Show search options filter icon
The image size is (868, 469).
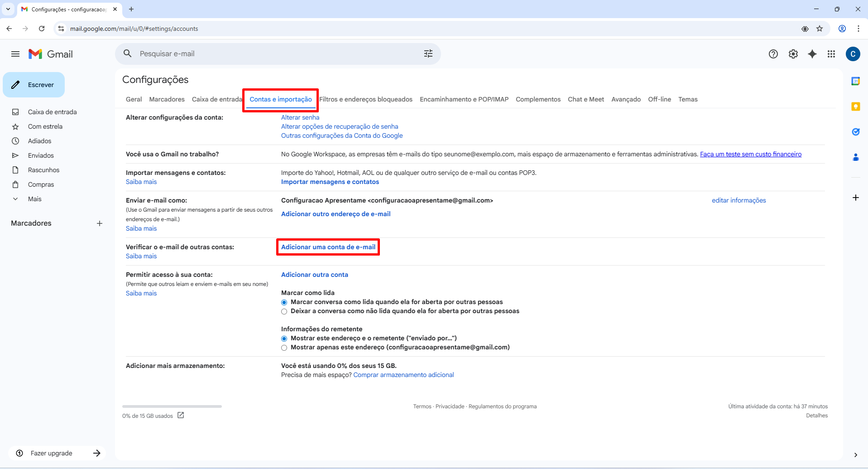428,54
